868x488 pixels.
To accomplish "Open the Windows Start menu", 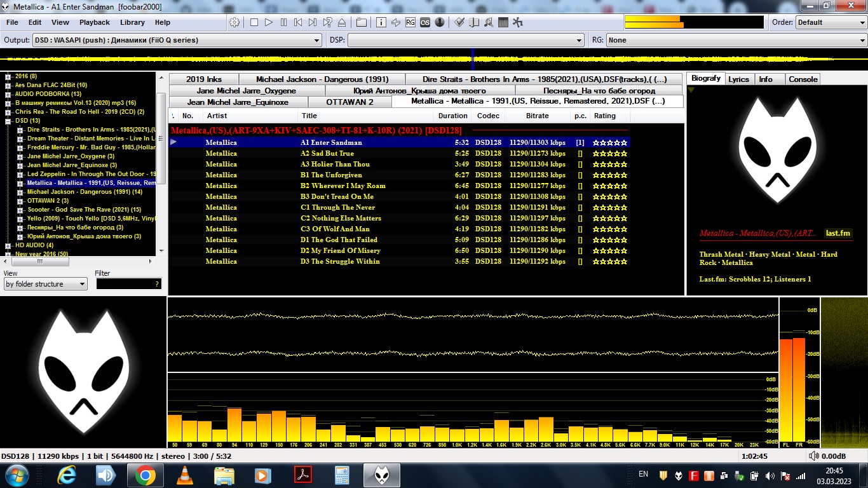I will coord(17,475).
